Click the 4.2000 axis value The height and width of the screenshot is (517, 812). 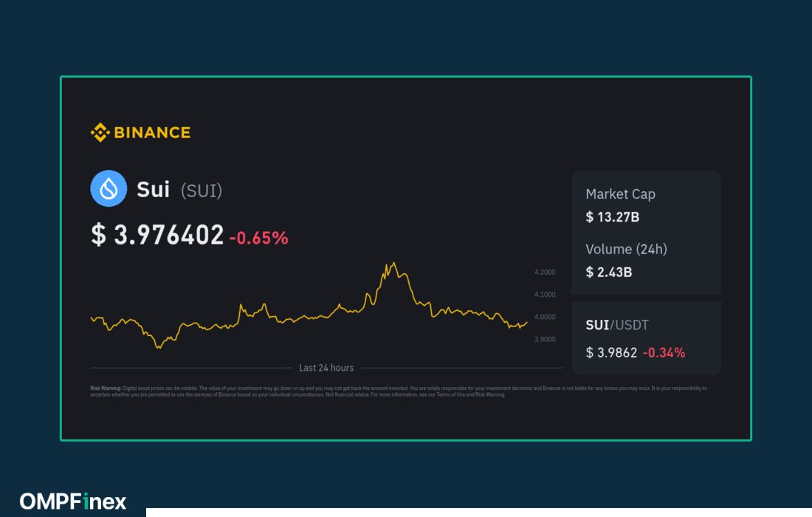point(545,272)
